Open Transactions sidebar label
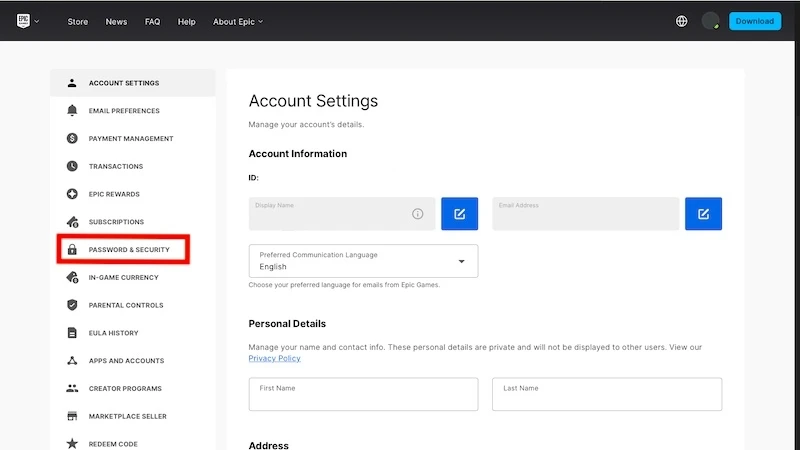Image resolution: width=800 pixels, height=450 pixels. [x=116, y=166]
